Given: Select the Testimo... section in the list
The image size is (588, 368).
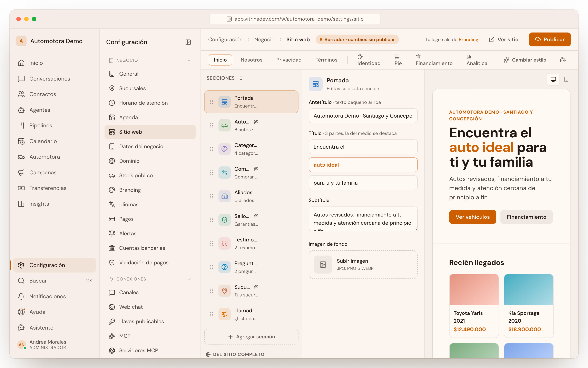Looking at the screenshot, I should pyautogui.click(x=251, y=243).
